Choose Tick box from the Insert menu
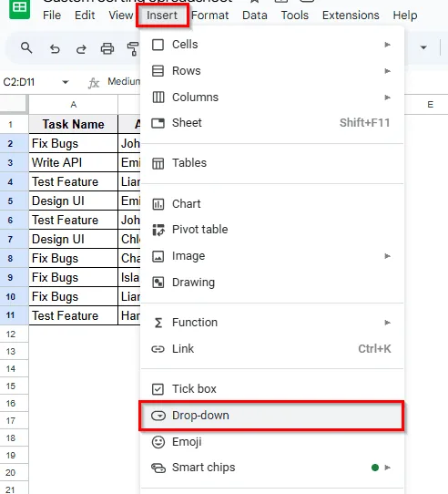 (x=271, y=389)
